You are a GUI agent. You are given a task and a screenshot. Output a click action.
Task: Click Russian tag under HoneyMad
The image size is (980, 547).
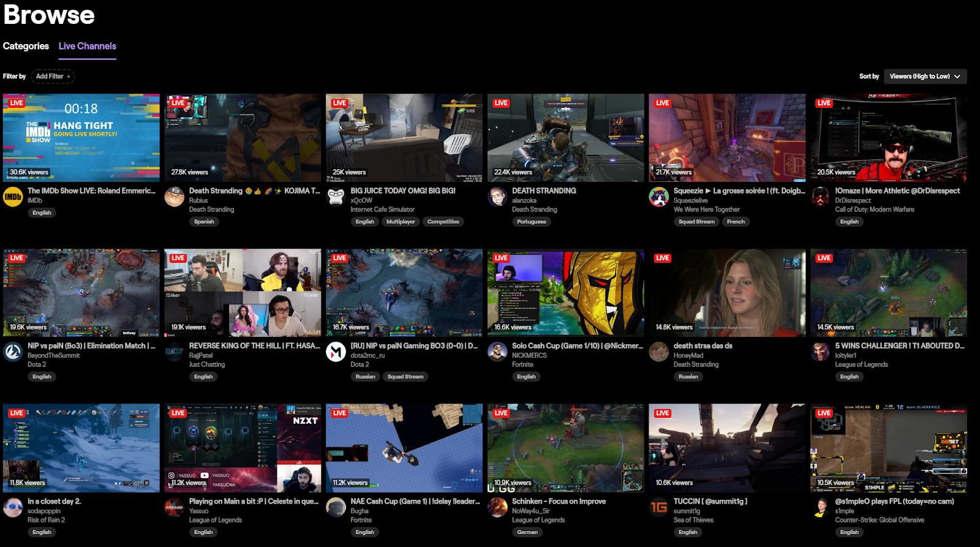pyautogui.click(x=688, y=377)
